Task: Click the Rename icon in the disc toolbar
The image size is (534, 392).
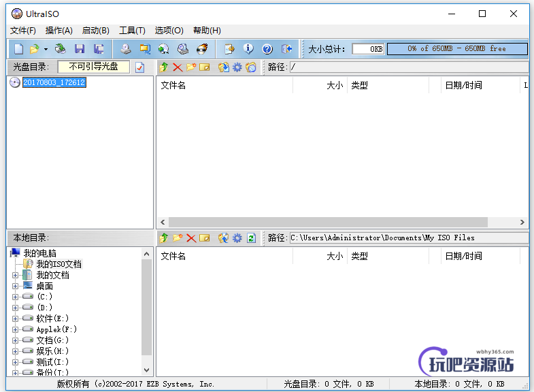Action: [205, 67]
